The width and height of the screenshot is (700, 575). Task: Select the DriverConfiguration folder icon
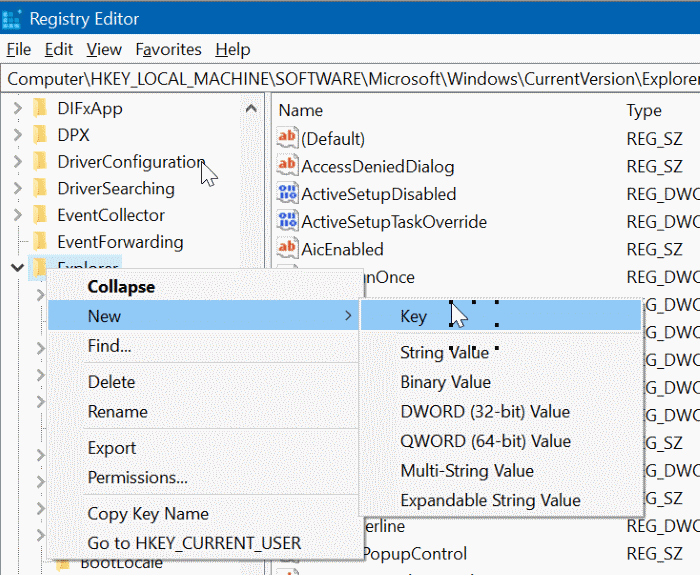40,162
